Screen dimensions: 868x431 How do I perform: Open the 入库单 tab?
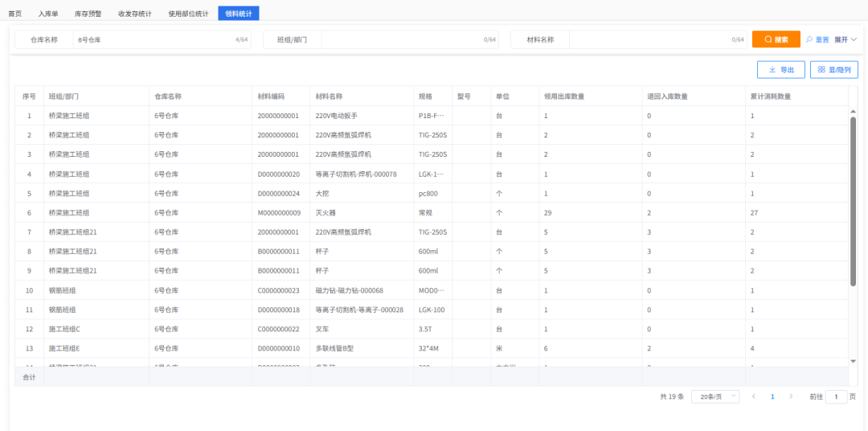point(48,14)
